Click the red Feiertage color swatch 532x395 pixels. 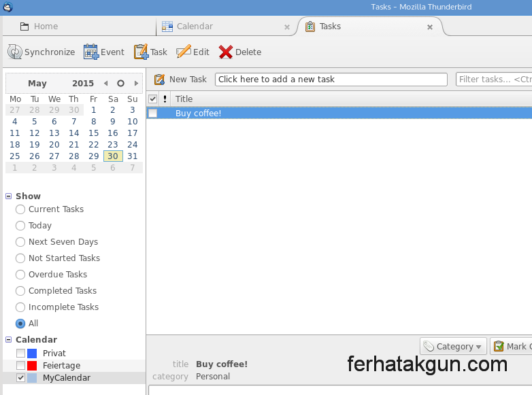[32, 366]
